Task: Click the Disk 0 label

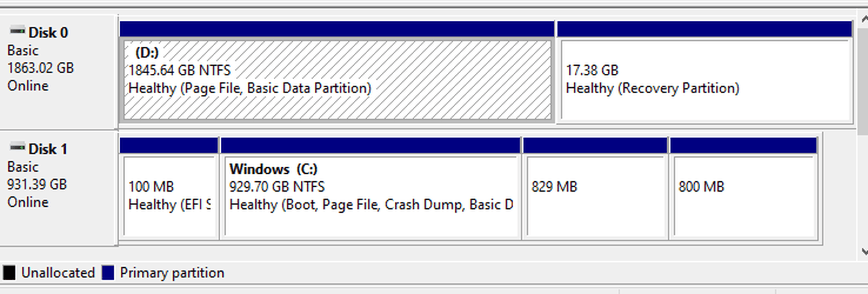Action: [x=48, y=33]
